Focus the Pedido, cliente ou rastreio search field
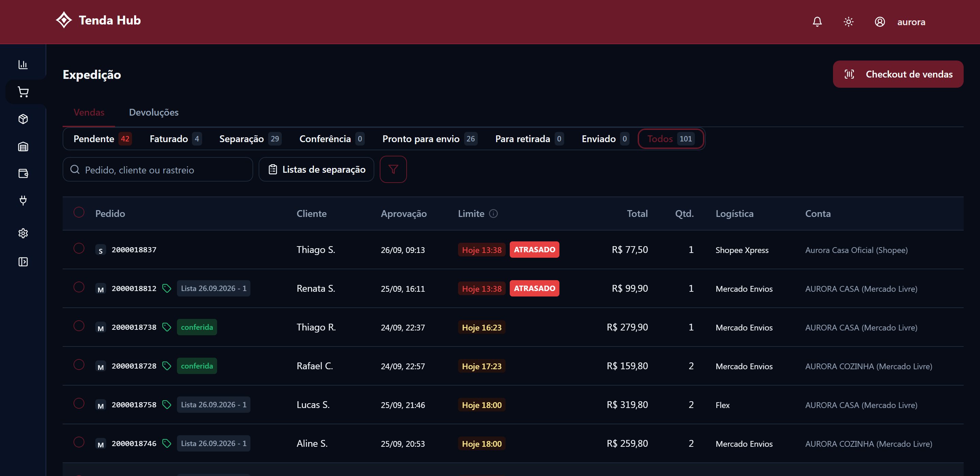 pyautogui.click(x=158, y=170)
